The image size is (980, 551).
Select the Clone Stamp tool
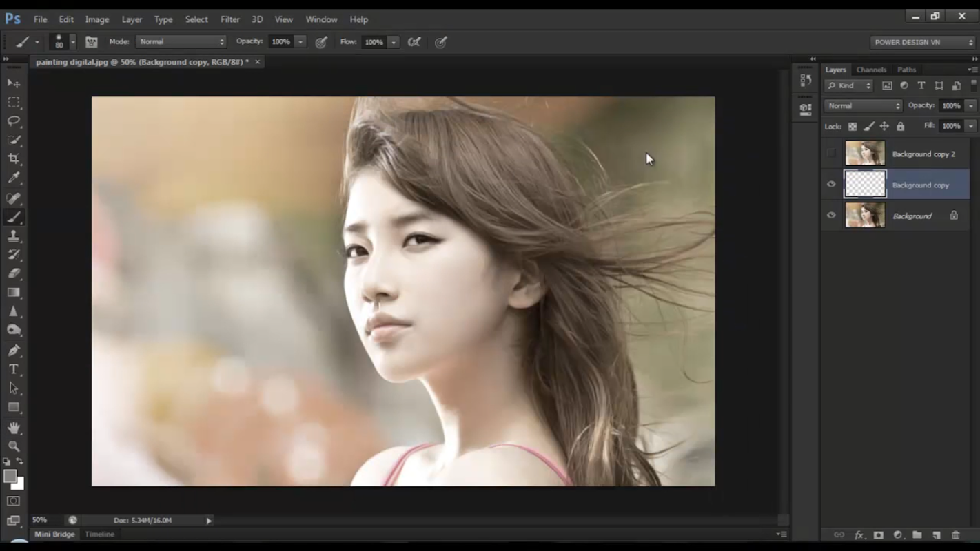(x=14, y=236)
